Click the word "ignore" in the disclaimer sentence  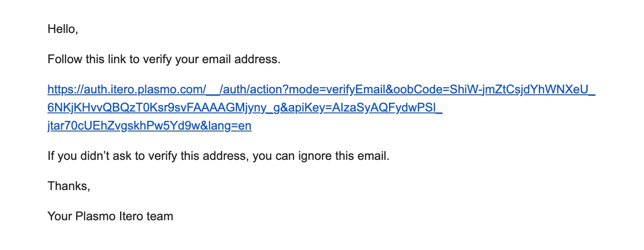coord(315,156)
